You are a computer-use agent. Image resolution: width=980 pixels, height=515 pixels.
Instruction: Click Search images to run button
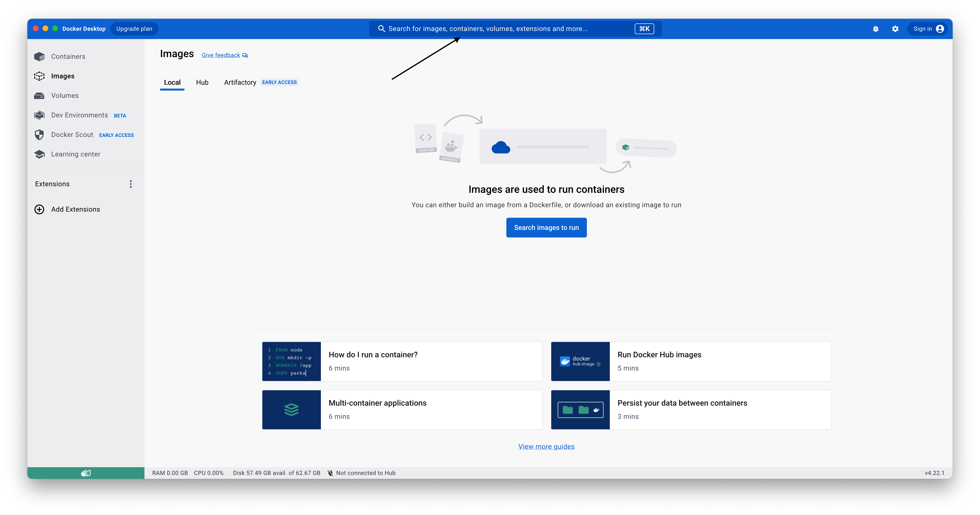546,228
